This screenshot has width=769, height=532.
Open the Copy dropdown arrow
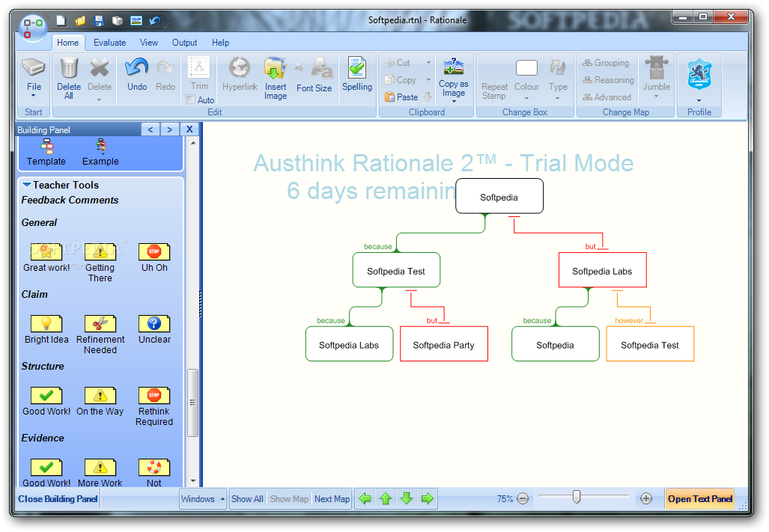428,80
